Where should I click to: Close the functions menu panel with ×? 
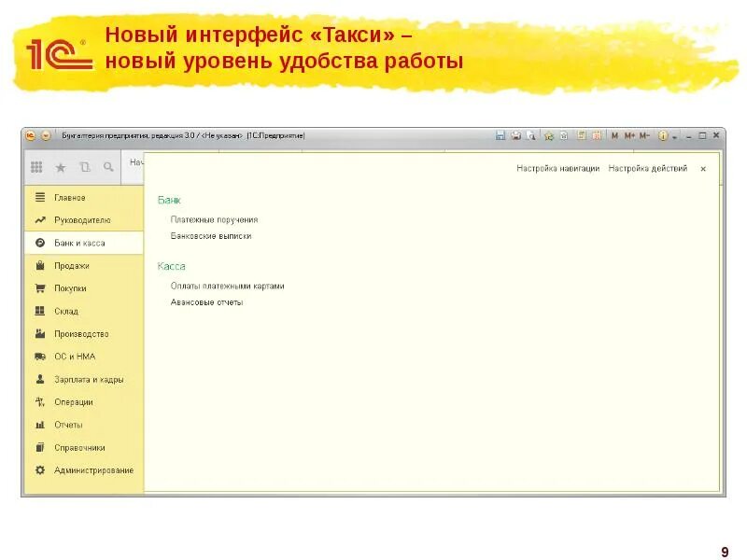(703, 169)
